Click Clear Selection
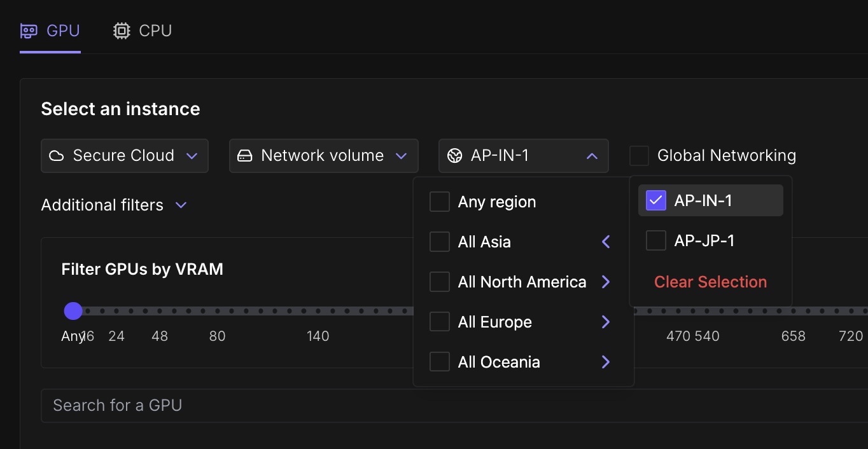Viewport: 868px width, 449px height. click(x=711, y=282)
